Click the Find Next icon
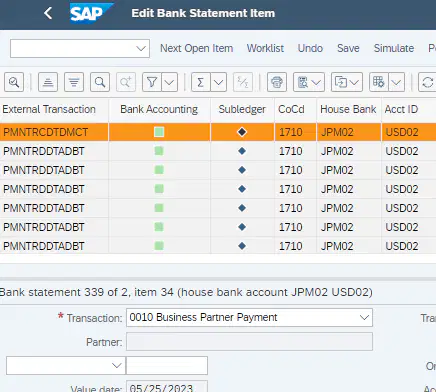The height and width of the screenshot is (392, 436). 126,82
